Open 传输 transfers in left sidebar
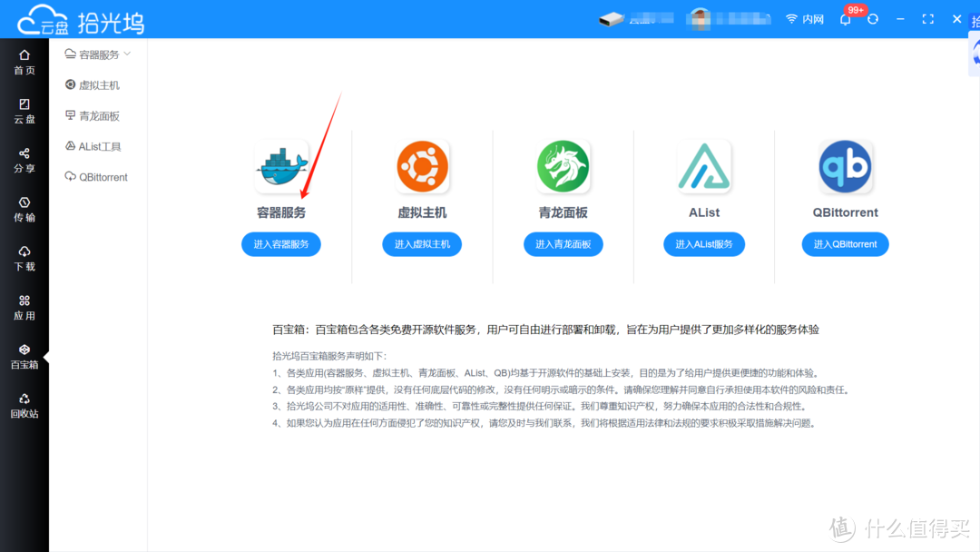 (x=24, y=209)
